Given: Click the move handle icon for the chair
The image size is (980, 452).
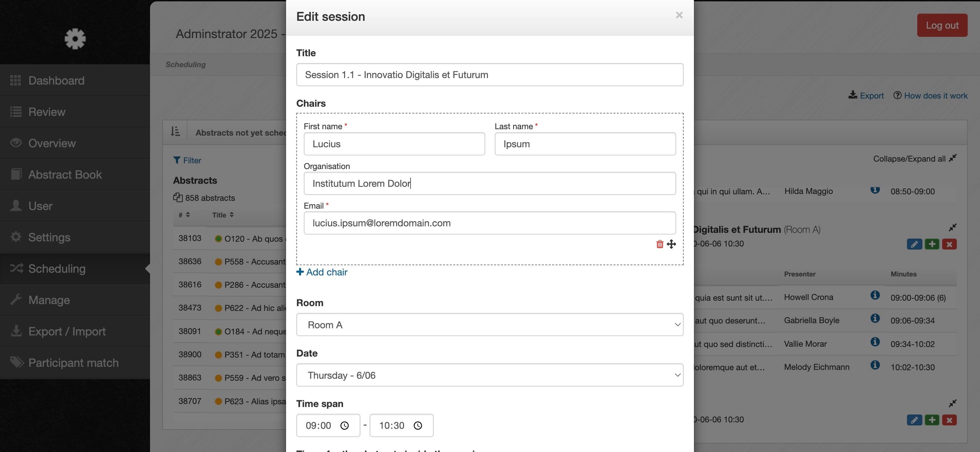Looking at the screenshot, I should pyautogui.click(x=671, y=244).
